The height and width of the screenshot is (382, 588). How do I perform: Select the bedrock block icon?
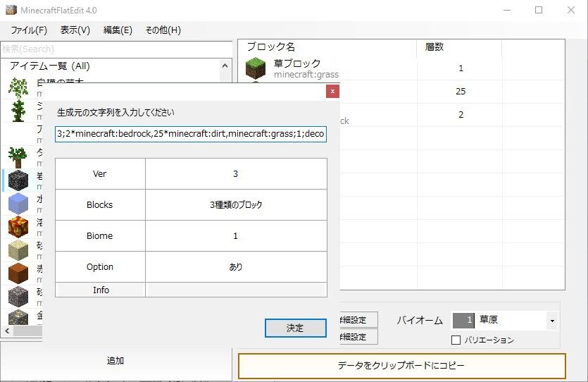pos(18,180)
